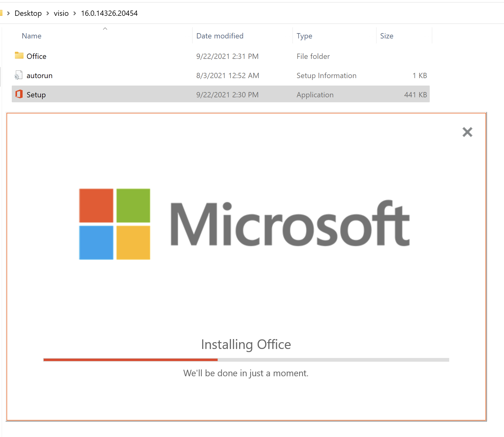The height and width of the screenshot is (437, 504).
Task: Sort files by Type column
Action: (x=304, y=36)
